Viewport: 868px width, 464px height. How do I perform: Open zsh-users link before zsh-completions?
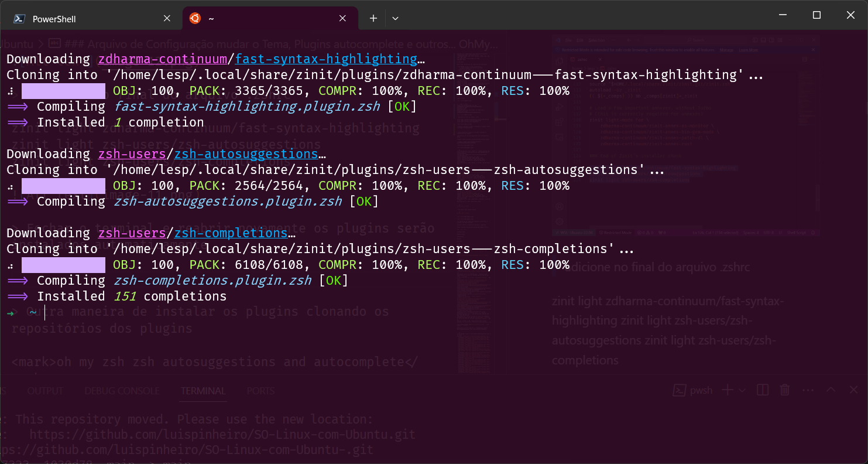132,233
